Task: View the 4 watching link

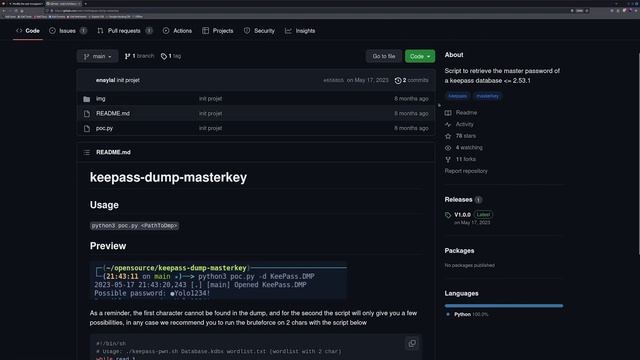Action: 469,147
